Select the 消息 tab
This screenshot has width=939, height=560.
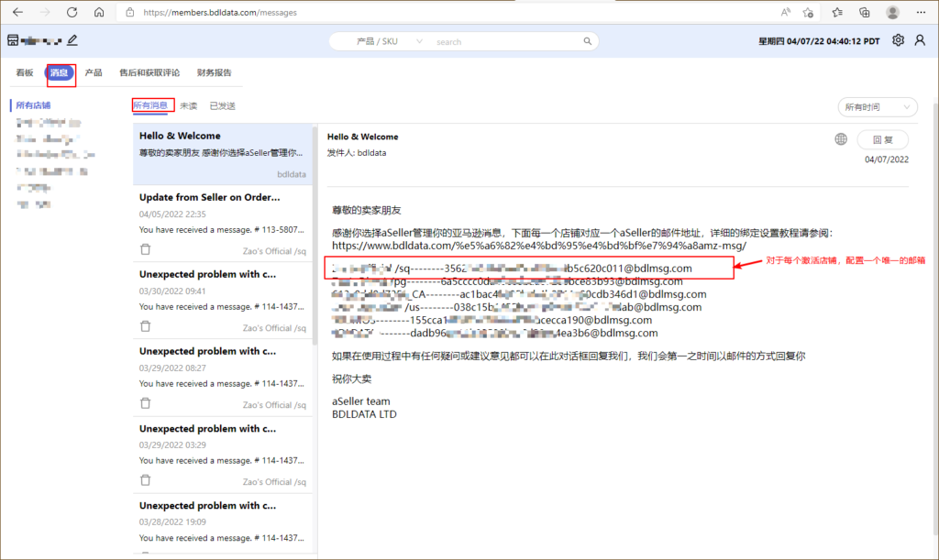60,73
